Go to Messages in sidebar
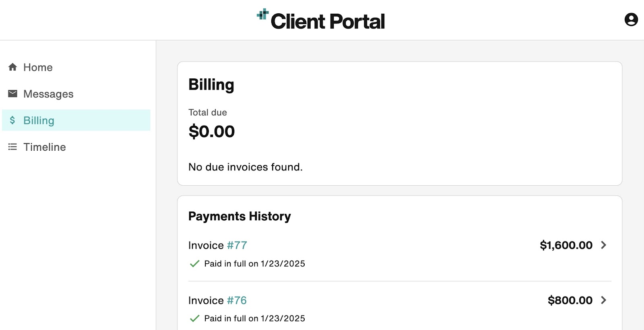The width and height of the screenshot is (644, 330). (48, 94)
